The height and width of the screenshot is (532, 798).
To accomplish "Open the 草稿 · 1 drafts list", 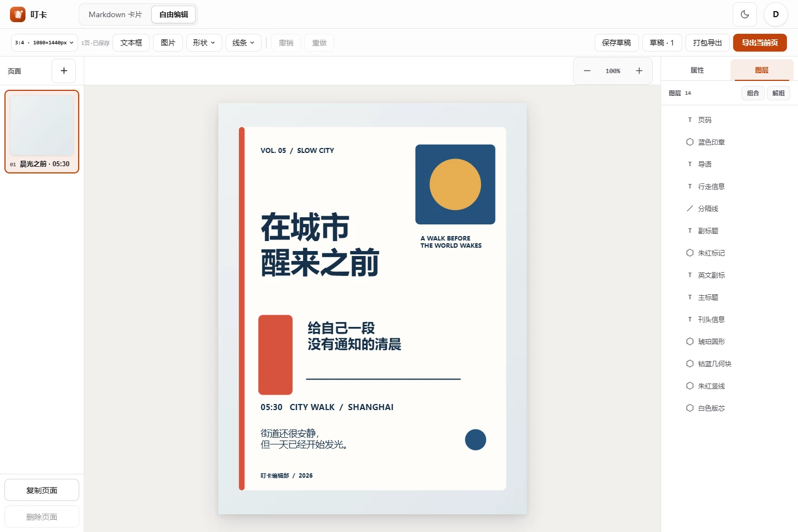I will coord(662,43).
